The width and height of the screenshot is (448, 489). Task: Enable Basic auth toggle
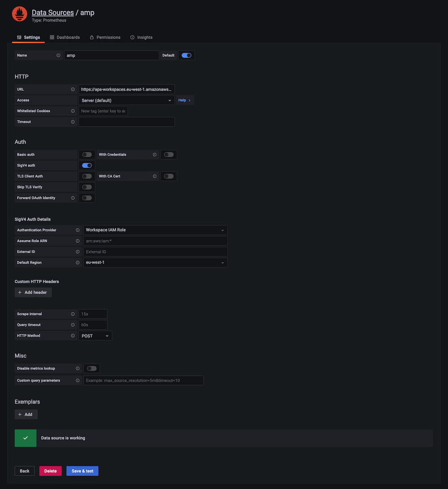tap(87, 154)
